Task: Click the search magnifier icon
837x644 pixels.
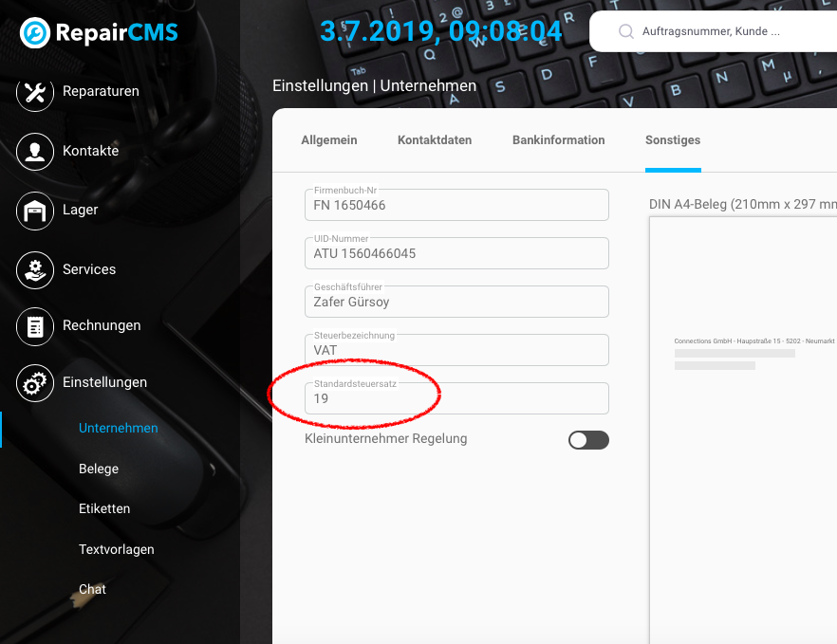Action: point(626,31)
